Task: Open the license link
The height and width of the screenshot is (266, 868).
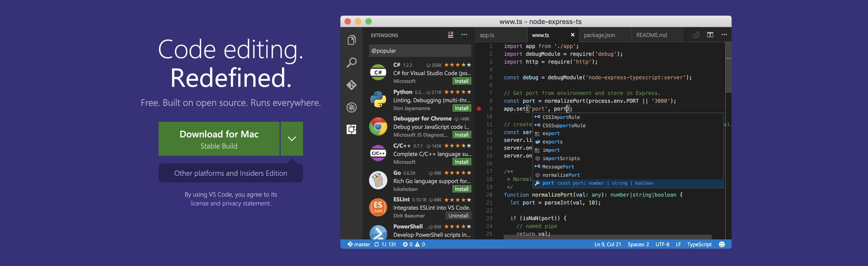Action: pos(199,203)
